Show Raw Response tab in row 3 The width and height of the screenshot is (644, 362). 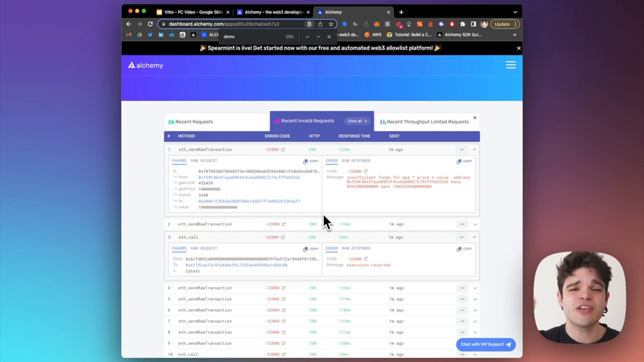(356, 248)
